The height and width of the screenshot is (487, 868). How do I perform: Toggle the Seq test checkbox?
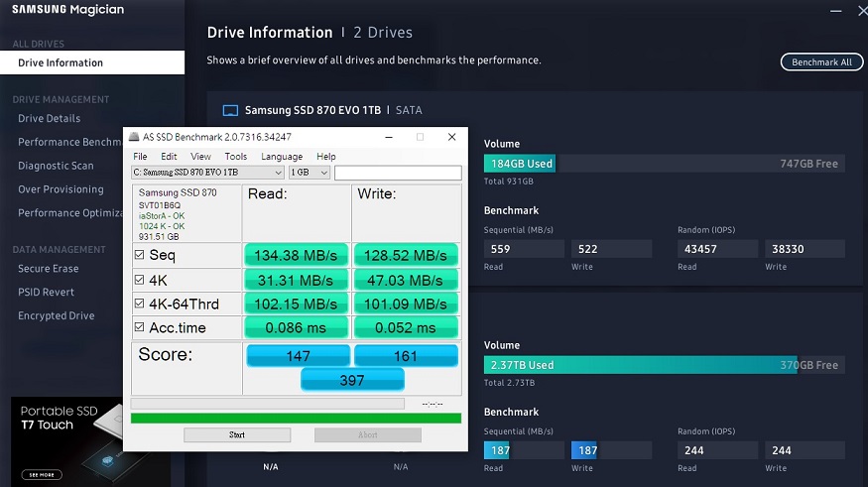click(140, 255)
